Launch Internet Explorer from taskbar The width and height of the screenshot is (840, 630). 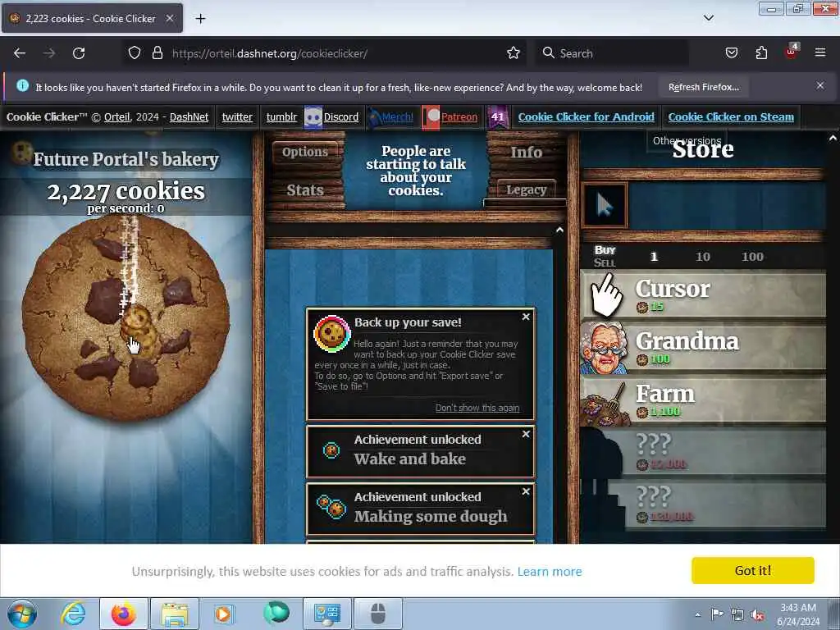[73, 614]
